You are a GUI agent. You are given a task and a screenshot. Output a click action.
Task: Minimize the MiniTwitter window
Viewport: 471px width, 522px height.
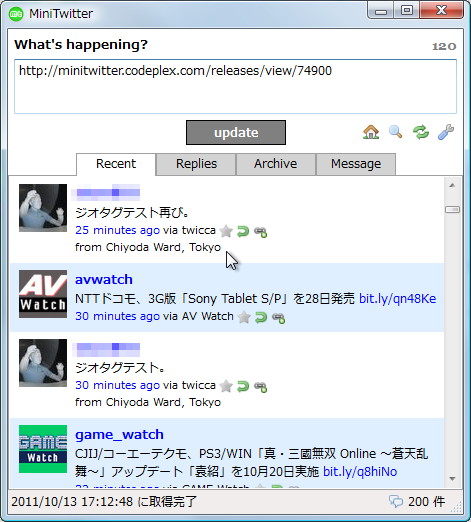(x=381, y=11)
